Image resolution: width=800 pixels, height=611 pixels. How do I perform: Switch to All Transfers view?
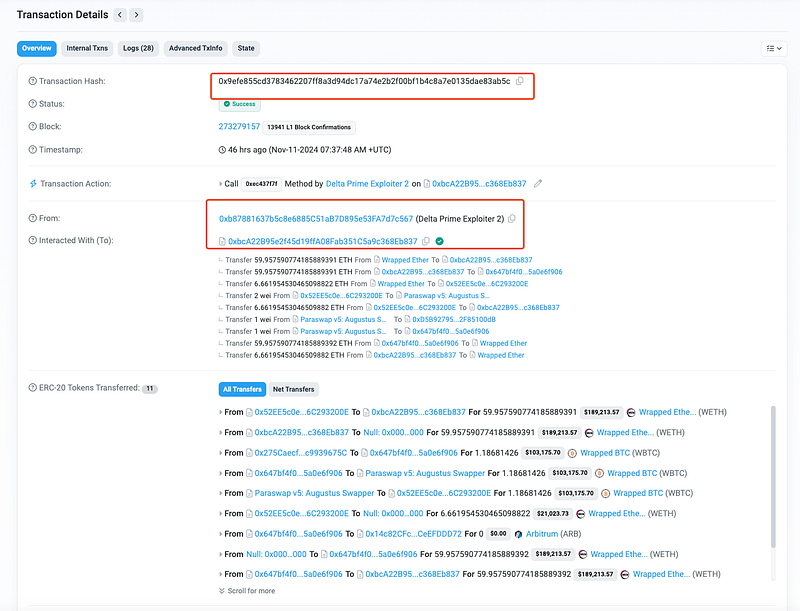click(242, 389)
